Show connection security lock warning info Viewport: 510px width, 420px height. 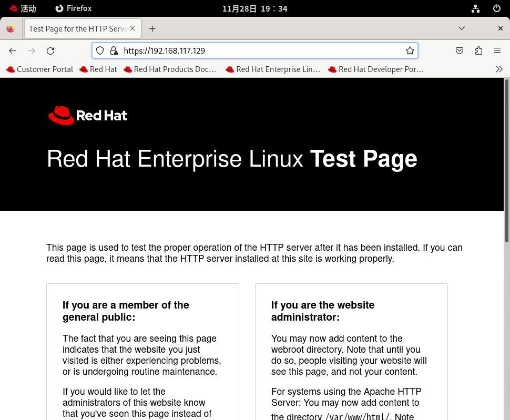[x=114, y=50]
